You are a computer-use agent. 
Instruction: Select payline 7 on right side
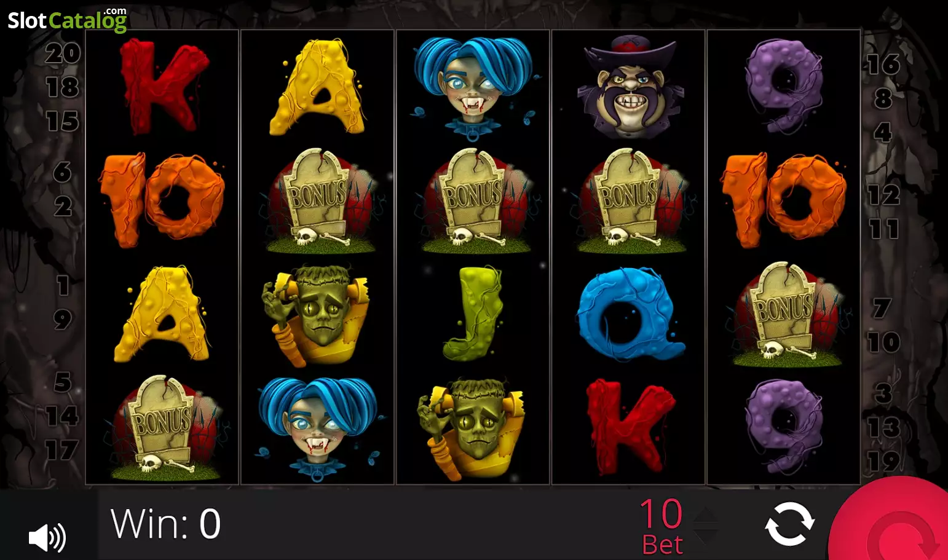[882, 308]
